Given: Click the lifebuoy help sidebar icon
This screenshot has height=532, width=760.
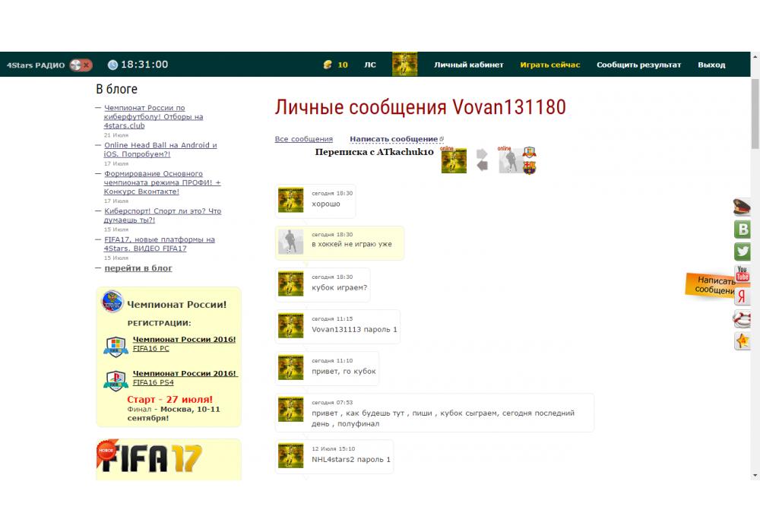Looking at the screenshot, I should point(742,318).
